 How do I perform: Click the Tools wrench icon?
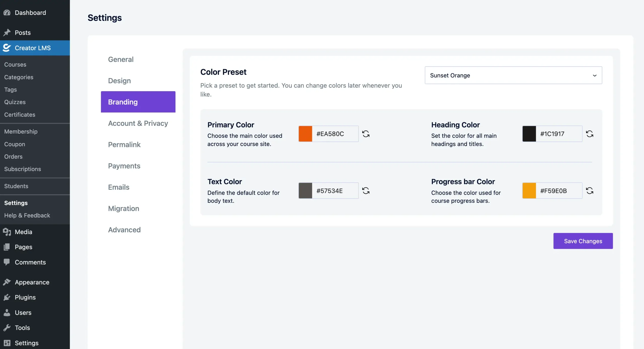click(7, 328)
